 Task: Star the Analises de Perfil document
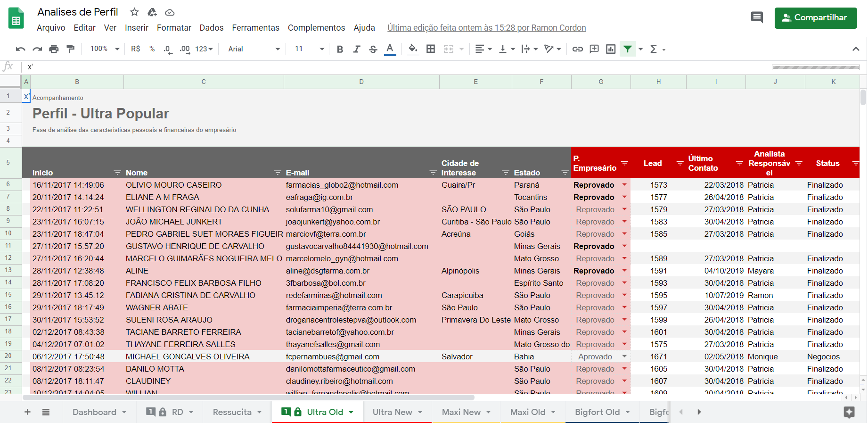135,12
